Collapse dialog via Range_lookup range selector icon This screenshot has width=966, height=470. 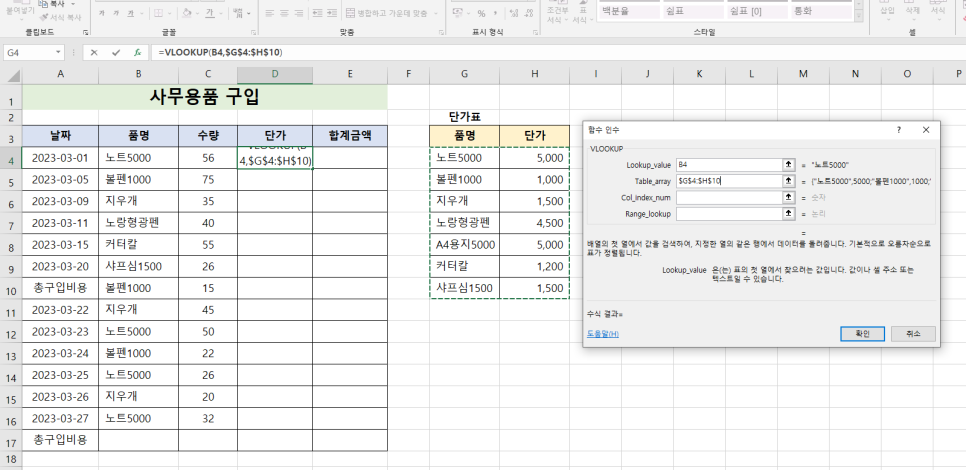788,214
